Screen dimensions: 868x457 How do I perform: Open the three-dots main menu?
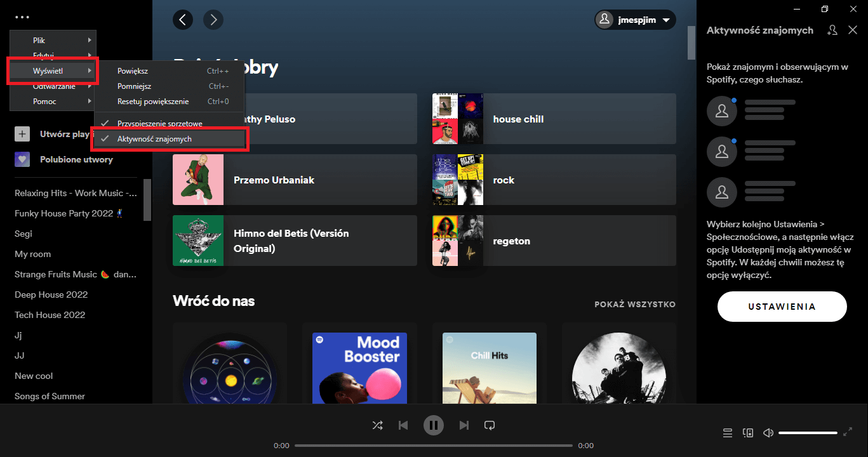[x=22, y=17]
